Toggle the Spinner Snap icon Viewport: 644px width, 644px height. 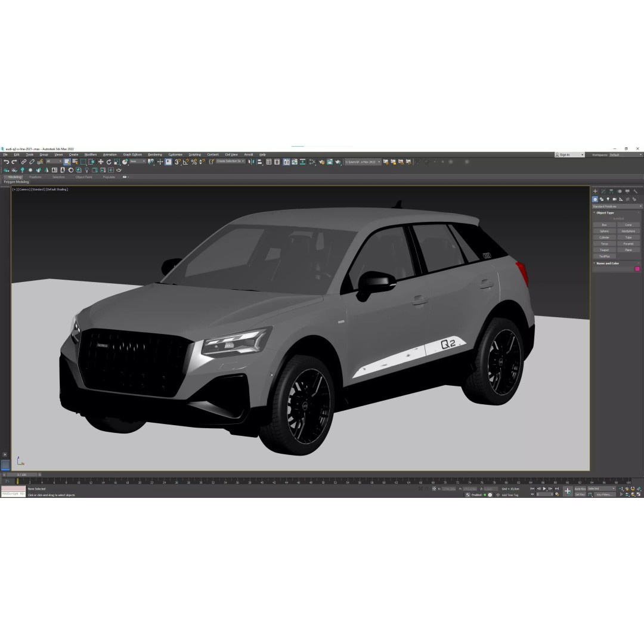click(x=202, y=162)
